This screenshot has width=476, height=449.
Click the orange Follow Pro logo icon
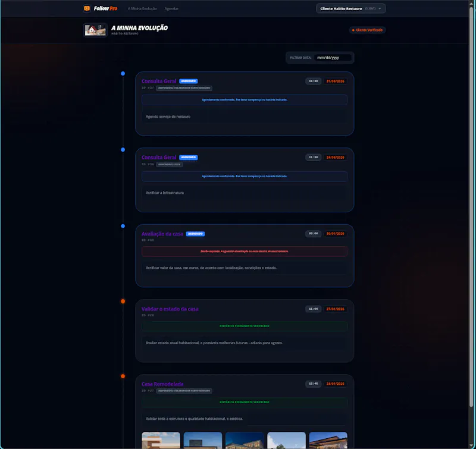pos(87,8)
